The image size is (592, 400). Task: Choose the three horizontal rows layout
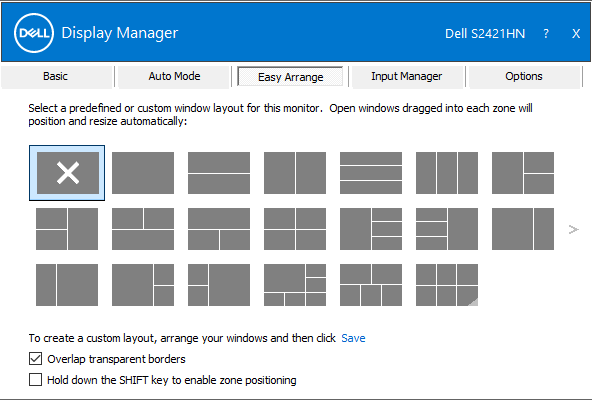coord(371,173)
